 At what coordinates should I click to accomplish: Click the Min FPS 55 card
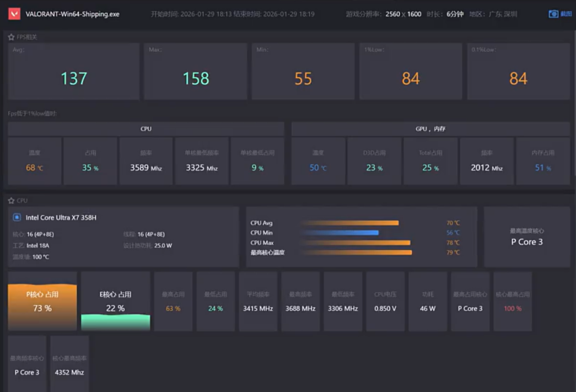coord(303,72)
